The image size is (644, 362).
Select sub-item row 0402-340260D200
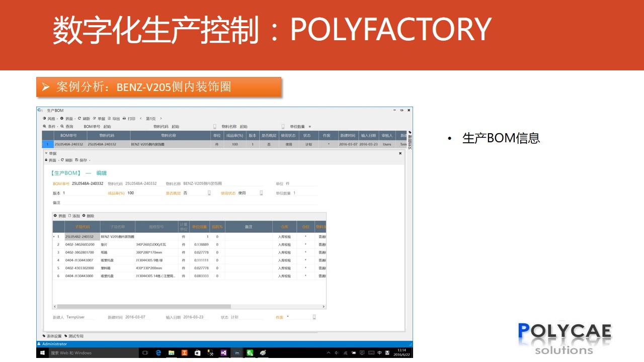pos(189,244)
